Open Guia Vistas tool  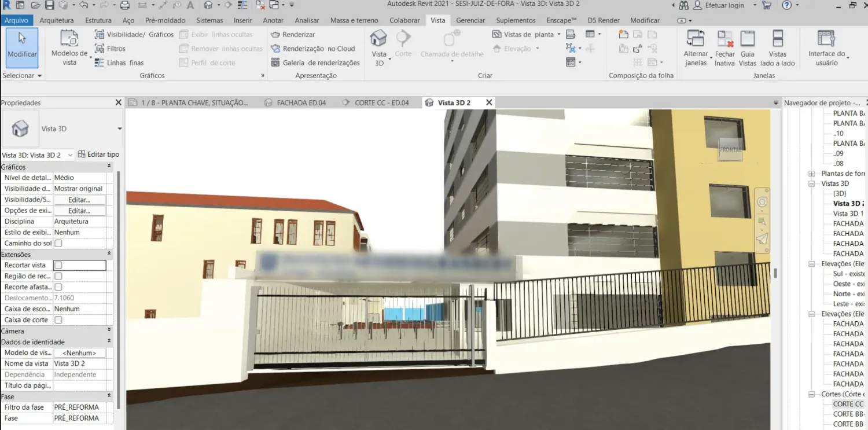click(x=748, y=39)
